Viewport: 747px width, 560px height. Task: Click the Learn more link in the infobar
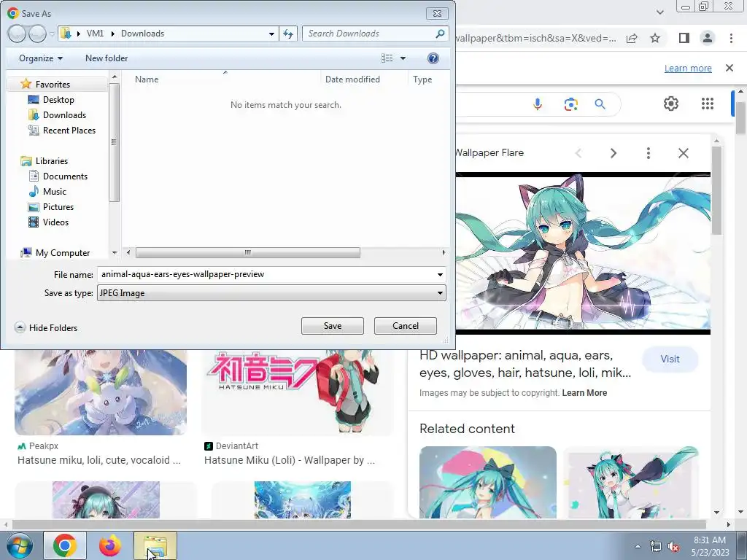point(688,68)
